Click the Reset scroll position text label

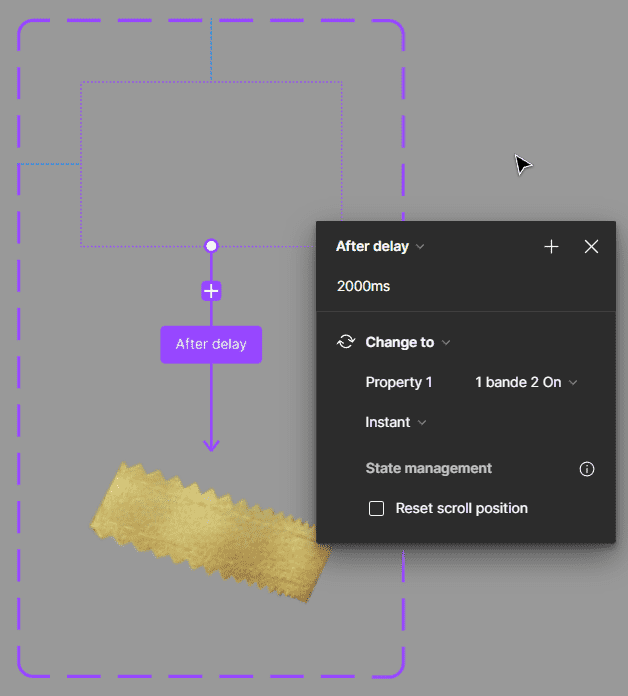click(x=461, y=508)
